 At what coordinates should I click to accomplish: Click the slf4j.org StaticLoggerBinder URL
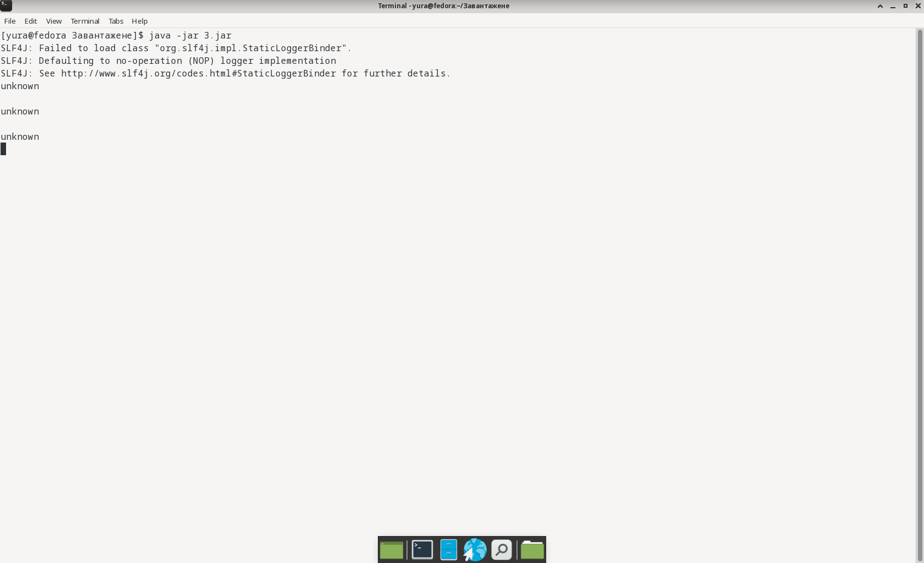point(199,73)
